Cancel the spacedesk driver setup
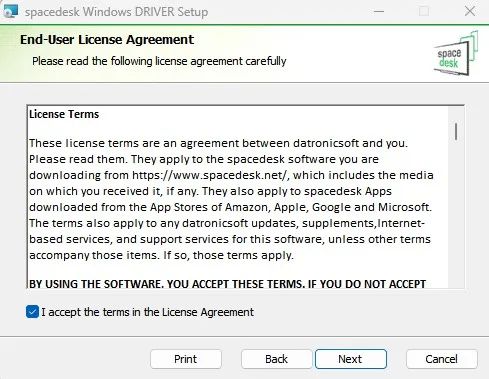The width and height of the screenshot is (489, 379). pyautogui.click(x=441, y=359)
